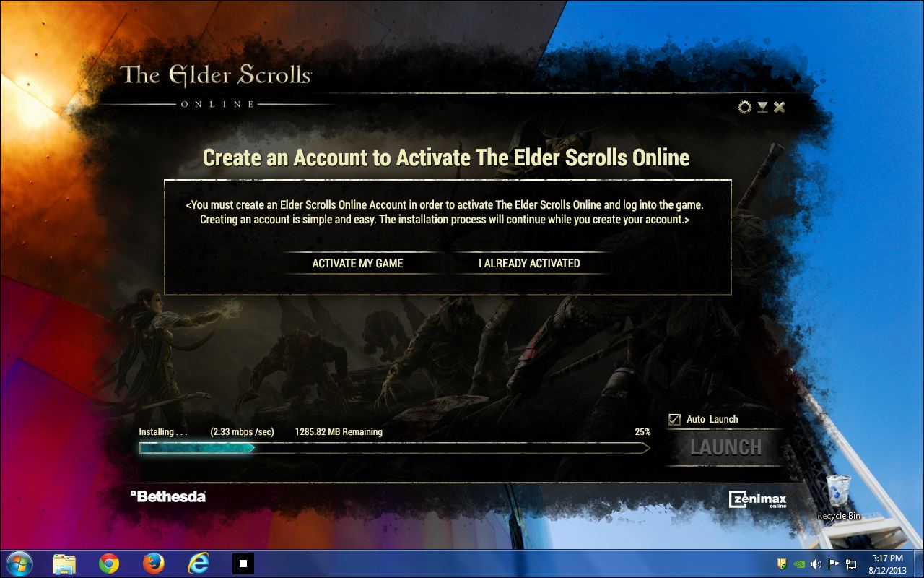The width and height of the screenshot is (924, 578).
Task: Click the launcher's taskbar icon
Action: point(243,564)
